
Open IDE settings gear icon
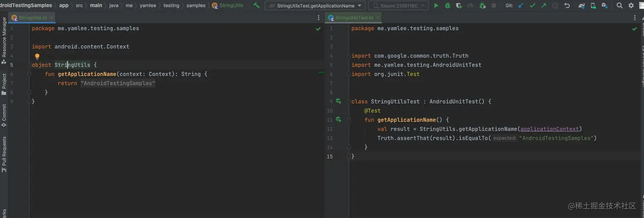point(631,6)
